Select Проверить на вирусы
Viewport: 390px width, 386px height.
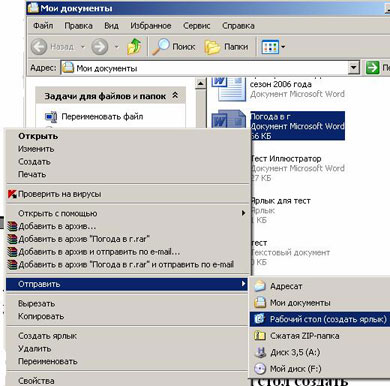(x=128, y=194)
